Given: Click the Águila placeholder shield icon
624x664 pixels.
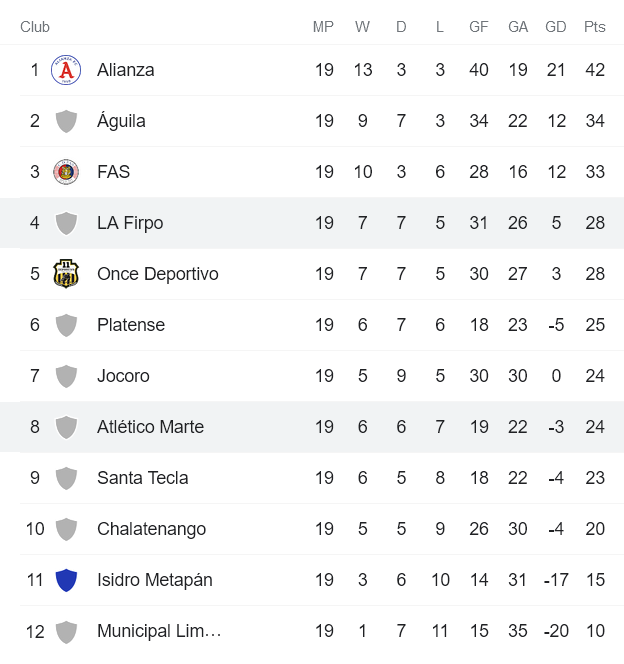Looking at the screenshot, I should point(66,121).
